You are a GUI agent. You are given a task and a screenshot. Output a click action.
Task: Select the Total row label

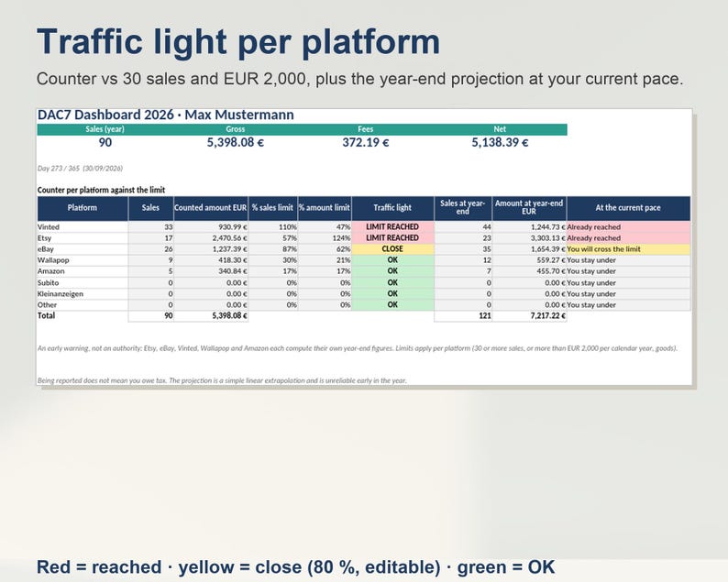47,315
